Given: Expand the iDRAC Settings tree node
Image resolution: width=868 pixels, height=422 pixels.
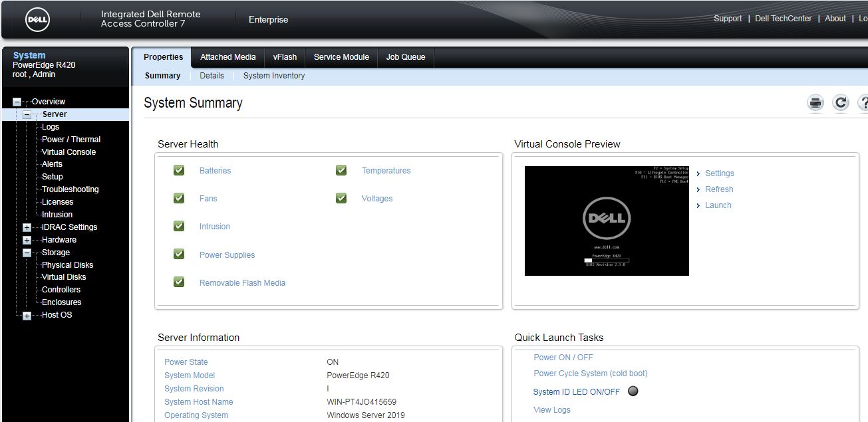Looking at the screenshot, I should coord(25,227).
